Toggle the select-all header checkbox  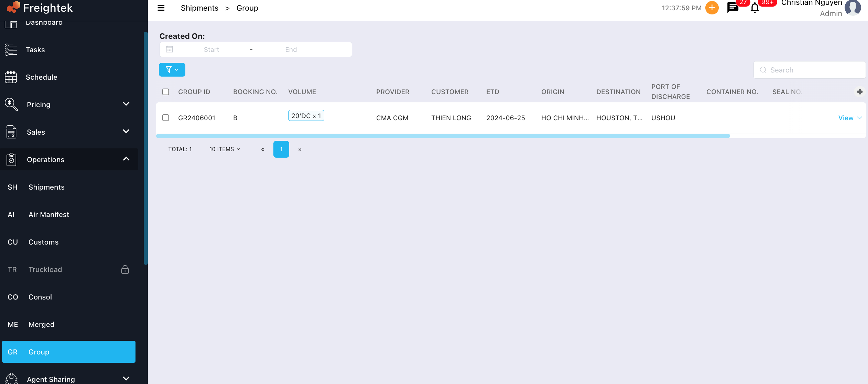click(x=166, y=92)
